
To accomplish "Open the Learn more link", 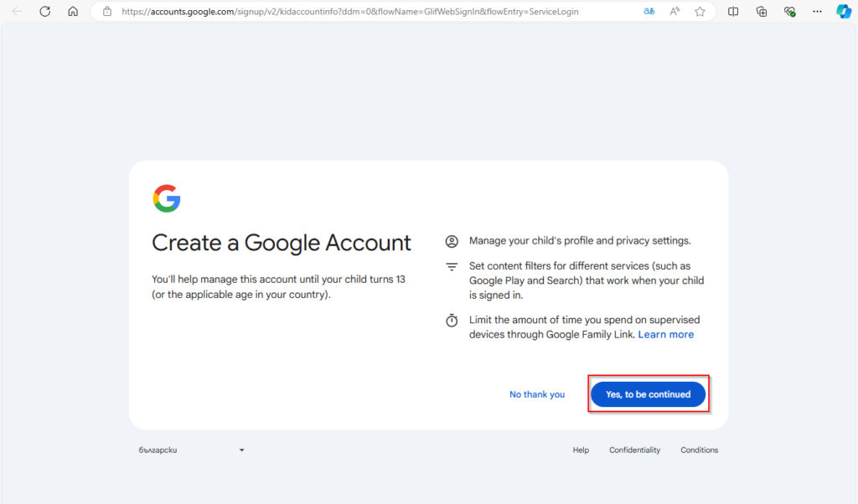I will (665, 335).
